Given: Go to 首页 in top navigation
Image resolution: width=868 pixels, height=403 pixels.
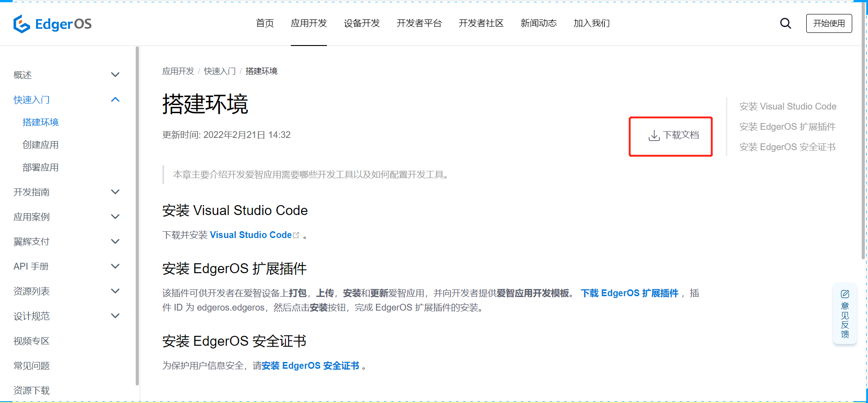Looking at the screenshot, I should [265, 23].
